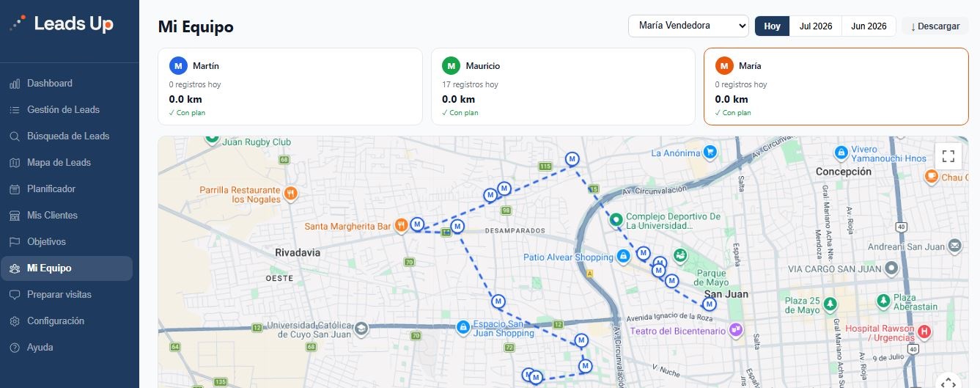Open Preparar visitas menu item
Screen dimensions: 980x388
pos(66,295)
